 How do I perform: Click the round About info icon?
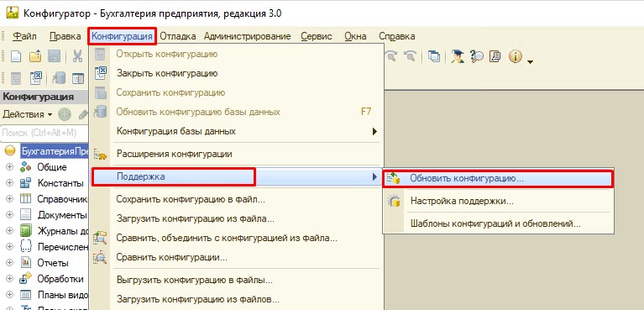[515, 56]
